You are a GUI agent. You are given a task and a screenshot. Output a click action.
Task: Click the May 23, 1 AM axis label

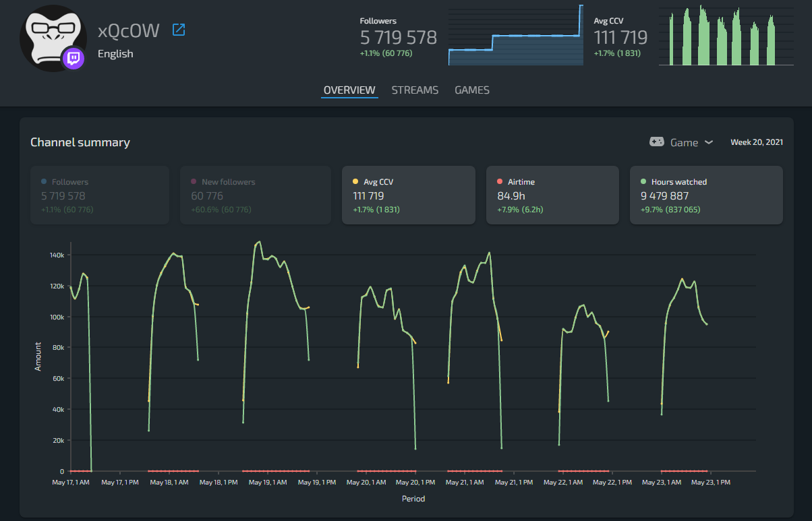[661, 483]
